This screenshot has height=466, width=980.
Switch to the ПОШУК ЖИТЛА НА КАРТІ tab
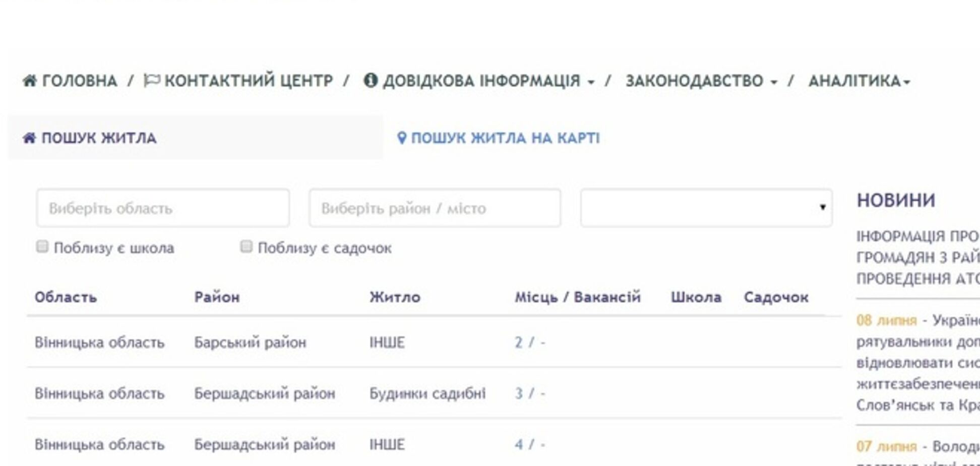point(504,138)
